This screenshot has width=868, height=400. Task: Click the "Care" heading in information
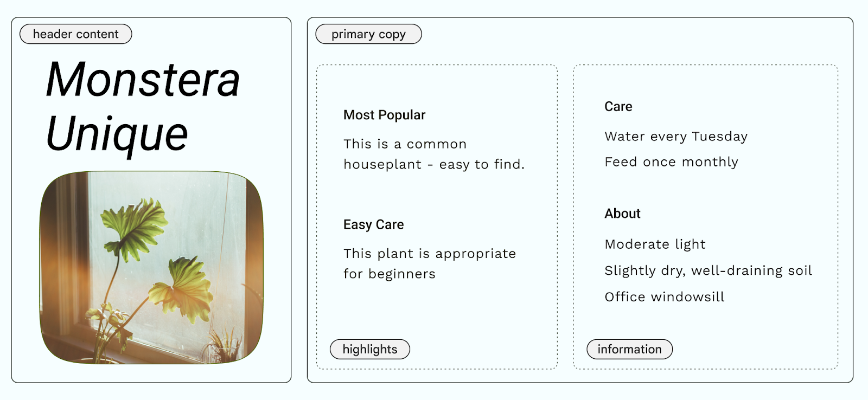coord(618,107)
